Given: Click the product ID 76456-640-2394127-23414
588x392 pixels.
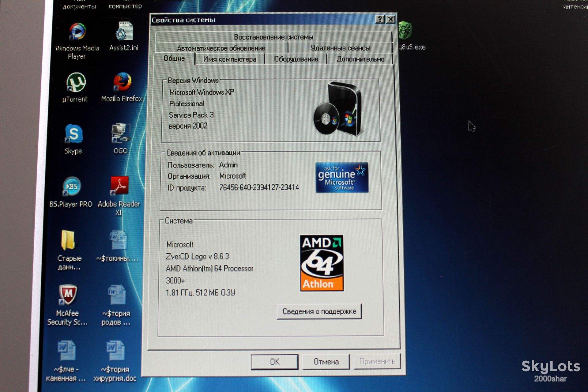Looking at the screenshot, I should [259, 187].
